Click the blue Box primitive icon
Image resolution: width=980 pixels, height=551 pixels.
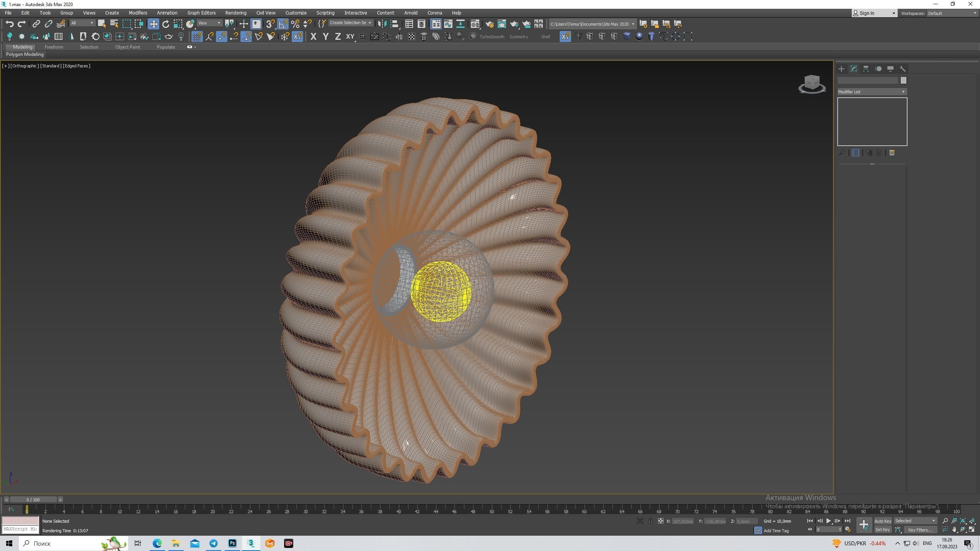627,36
